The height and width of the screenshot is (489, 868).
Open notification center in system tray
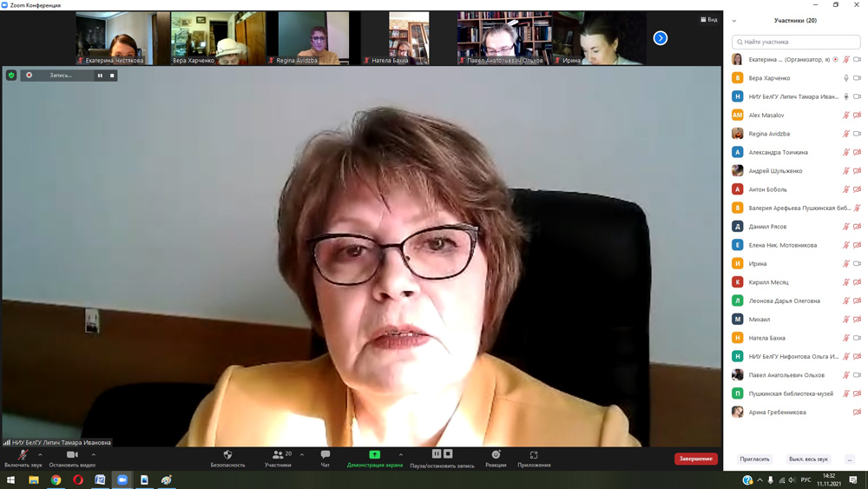[x=853, y=479]
